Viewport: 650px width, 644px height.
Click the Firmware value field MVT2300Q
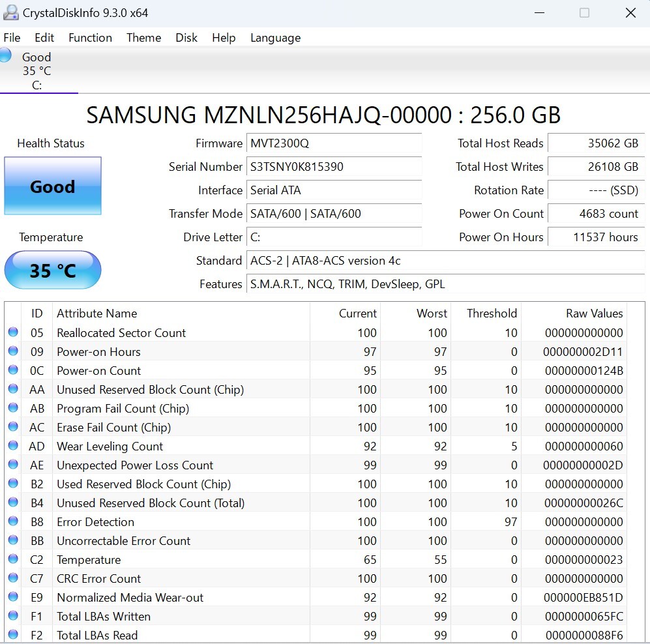coord(334,143)
